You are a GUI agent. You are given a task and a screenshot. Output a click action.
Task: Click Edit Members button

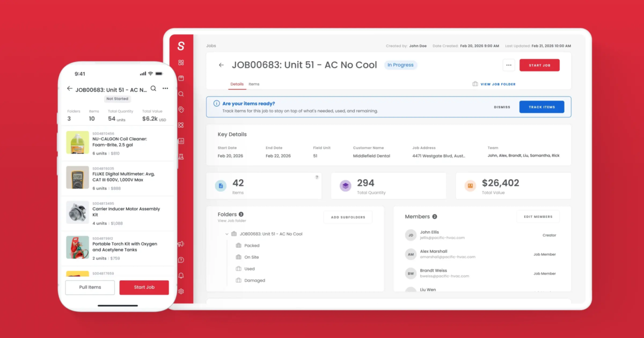538,217
